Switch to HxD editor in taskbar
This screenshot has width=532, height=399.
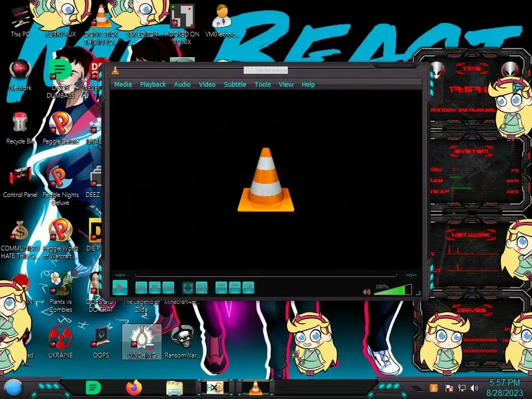(215, 388)
